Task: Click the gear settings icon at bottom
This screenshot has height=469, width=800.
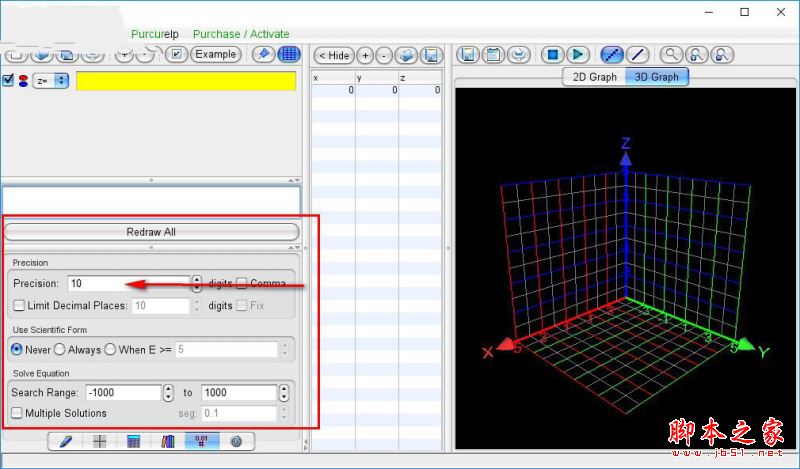Action: coord(236,441)
